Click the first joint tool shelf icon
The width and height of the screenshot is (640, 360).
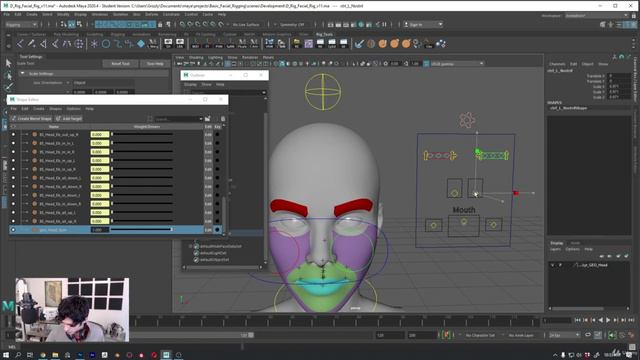pos(20,44)
